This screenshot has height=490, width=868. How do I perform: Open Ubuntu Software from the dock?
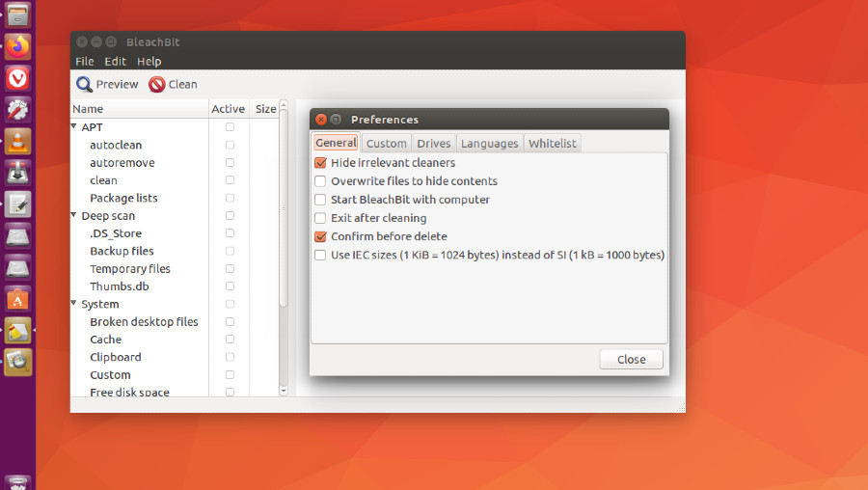tap(17, 300)
